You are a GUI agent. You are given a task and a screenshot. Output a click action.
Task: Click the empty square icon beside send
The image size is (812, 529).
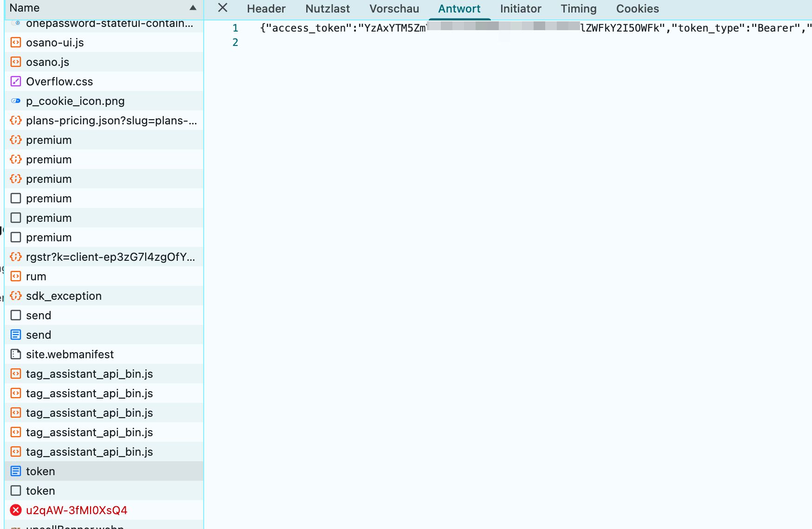pyautogui.click(x=16, y=316)
